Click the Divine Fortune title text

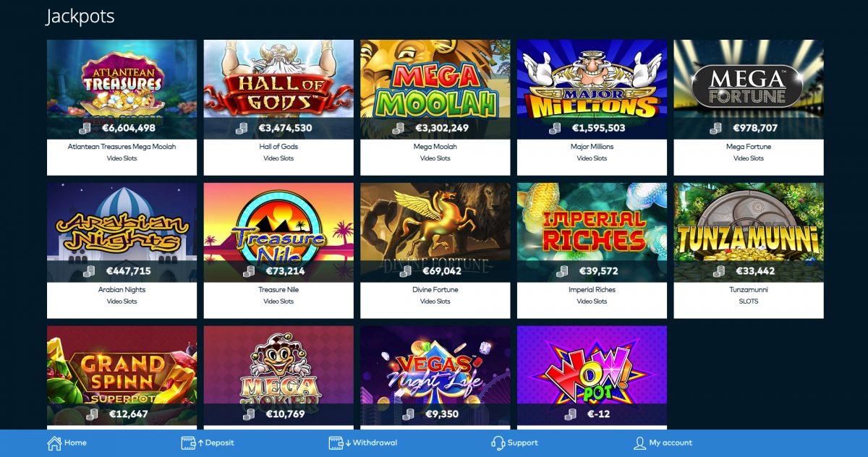tap(435, 290)
